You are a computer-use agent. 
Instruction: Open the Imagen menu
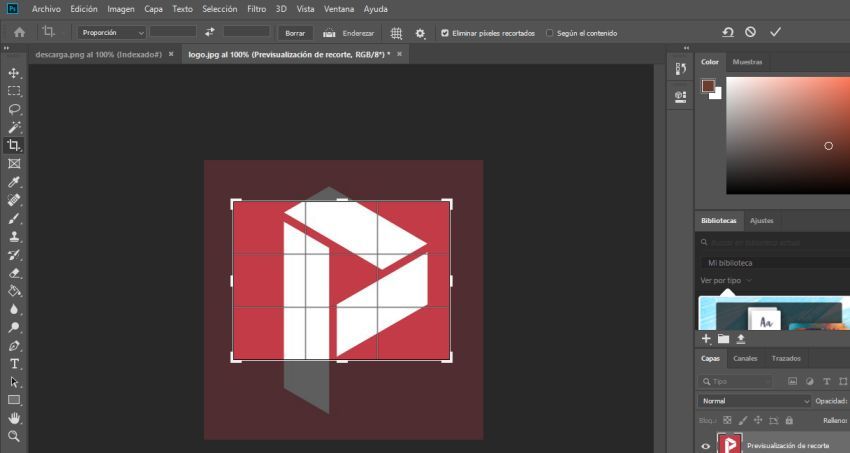click(x=121, y=9)
